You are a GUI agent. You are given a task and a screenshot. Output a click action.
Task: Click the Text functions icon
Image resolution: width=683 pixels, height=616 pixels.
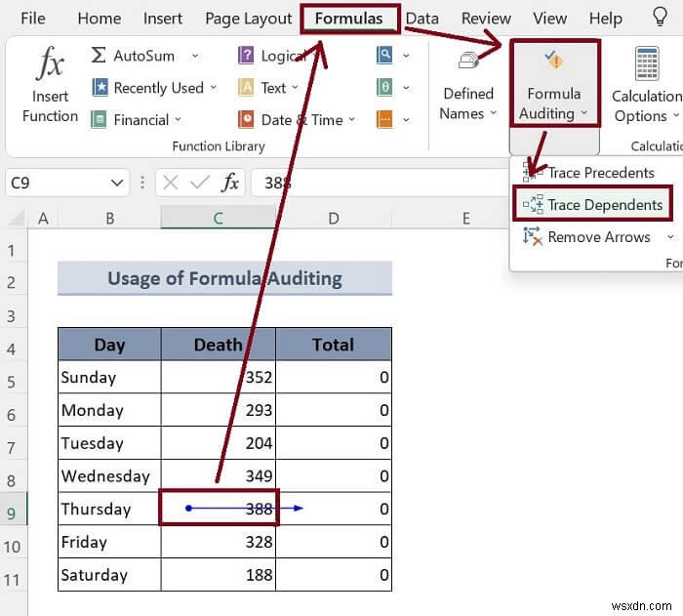coord(246,87)
